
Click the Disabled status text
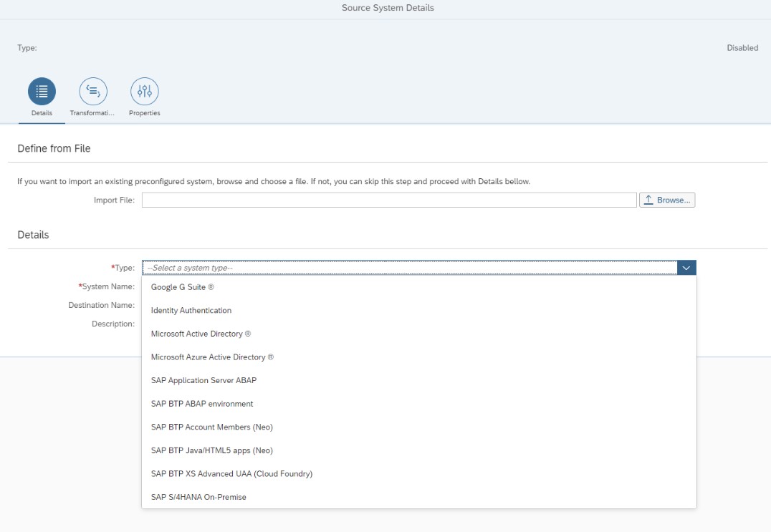(742, 48)
